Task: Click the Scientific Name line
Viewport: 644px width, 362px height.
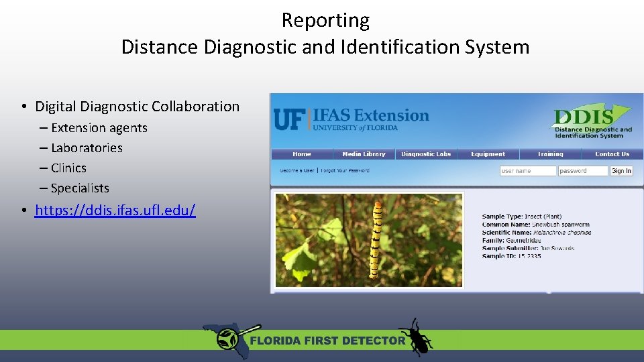Action: click(x=537, y=233)
